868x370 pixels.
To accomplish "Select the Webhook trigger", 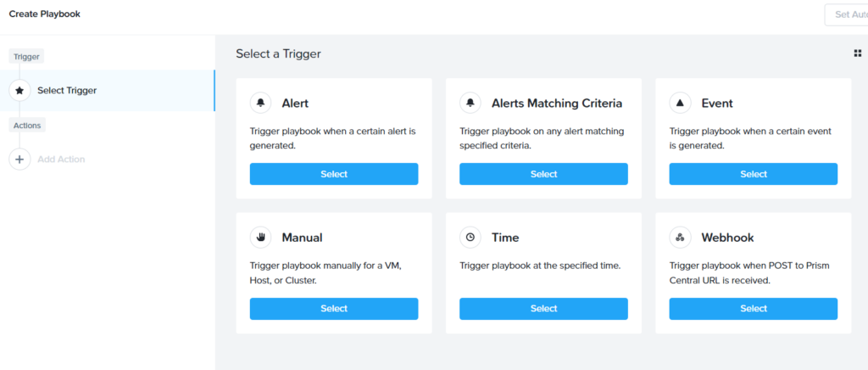I will click(x=754, y=309).
